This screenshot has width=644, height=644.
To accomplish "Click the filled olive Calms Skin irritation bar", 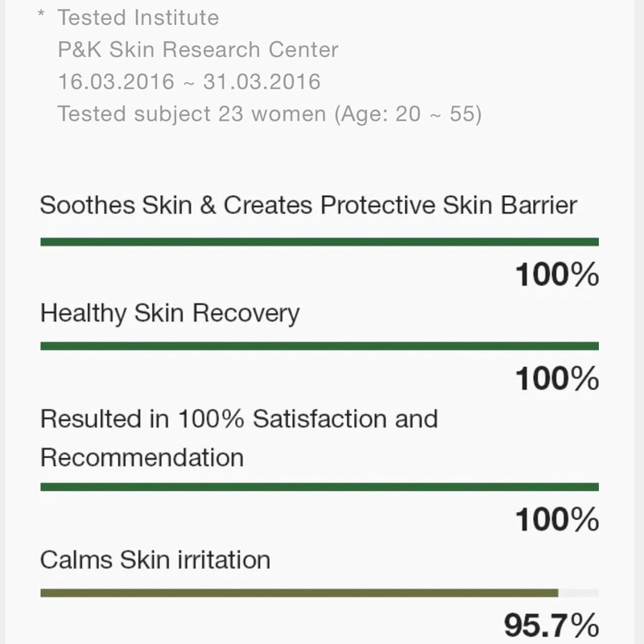I will pos(299,593).
